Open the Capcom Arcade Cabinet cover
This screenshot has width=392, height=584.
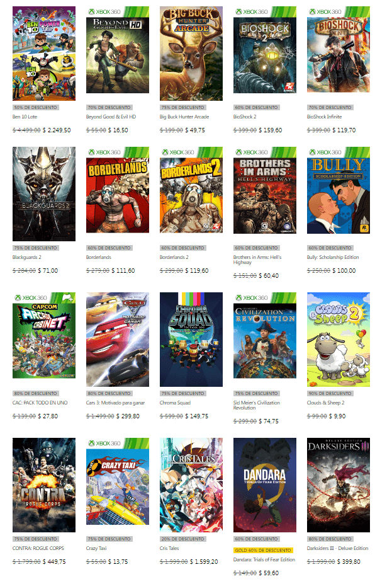pyautogui.click(x=44, y=336)
